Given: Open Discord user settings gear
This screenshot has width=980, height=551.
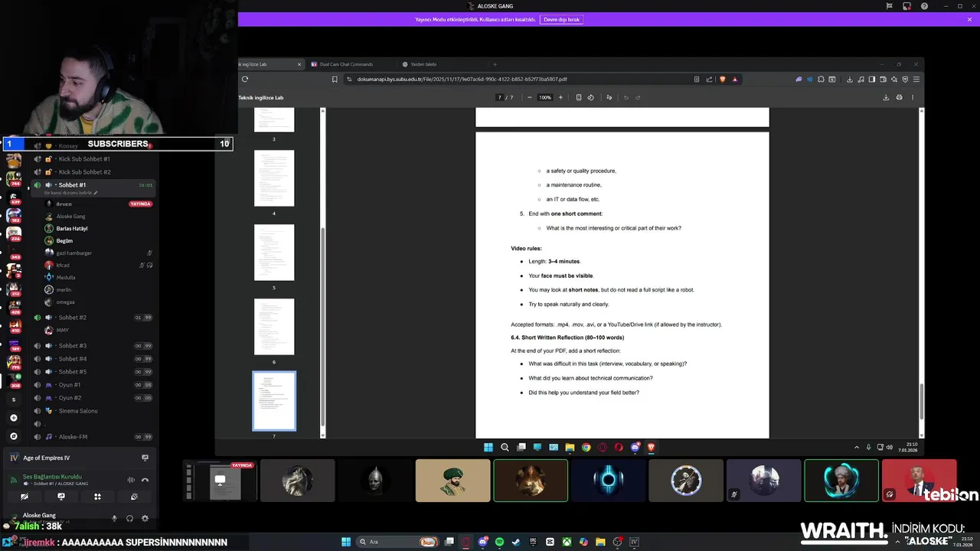Looking at the screenshot, I should tap(145, 518).
